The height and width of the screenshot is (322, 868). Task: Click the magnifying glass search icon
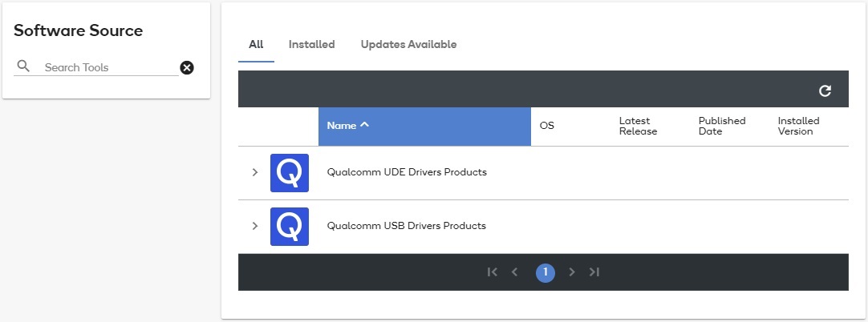(24, 66)
